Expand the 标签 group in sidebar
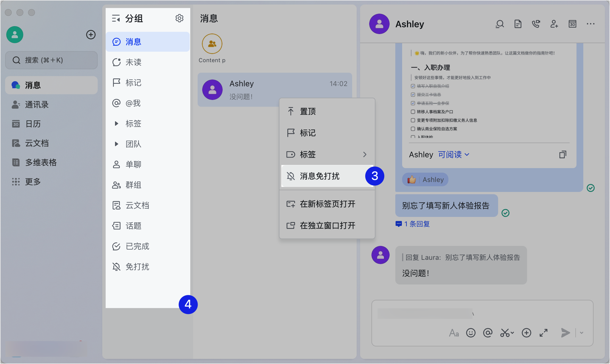This screenshot has height=364, width=610. pos(116,124)
